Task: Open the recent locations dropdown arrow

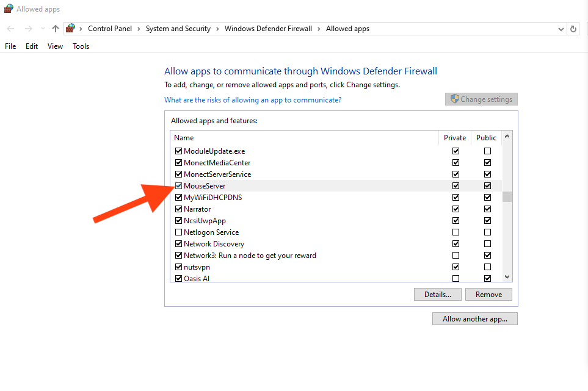Action: pyautogui.click(x=43, y=29)
